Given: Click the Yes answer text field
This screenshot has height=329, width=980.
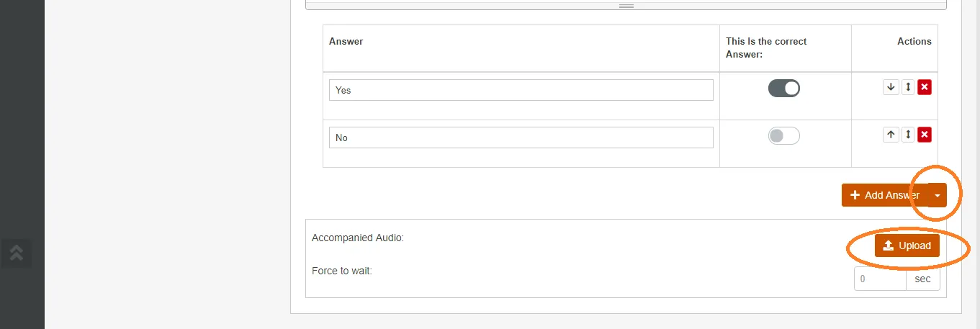Looking at the screenshot, I should pos(521,90).
